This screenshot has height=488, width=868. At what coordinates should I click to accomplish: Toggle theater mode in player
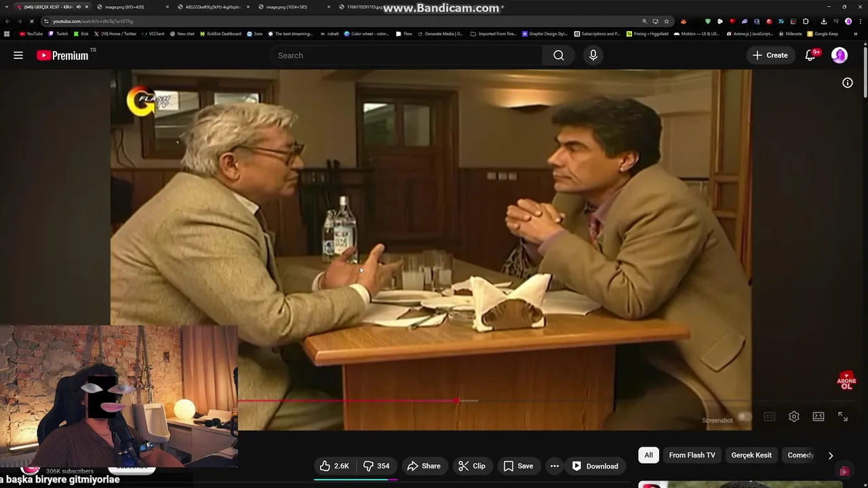818,417
